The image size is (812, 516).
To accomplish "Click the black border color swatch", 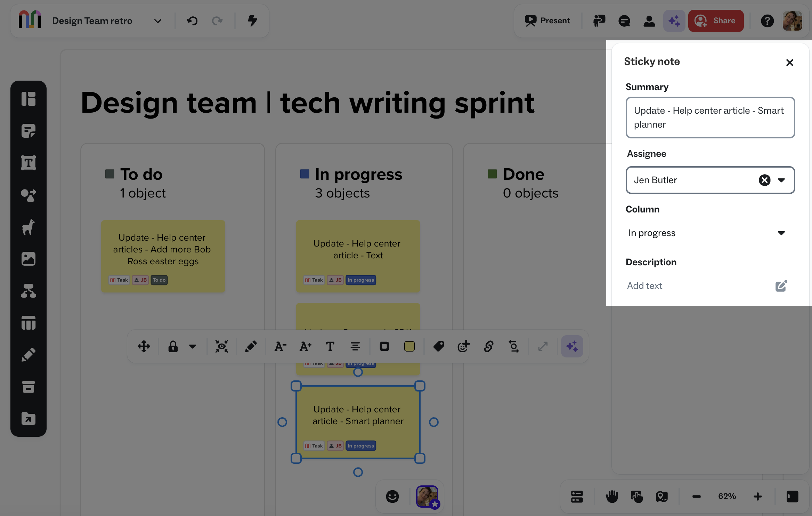I will [x=384, y=346].
